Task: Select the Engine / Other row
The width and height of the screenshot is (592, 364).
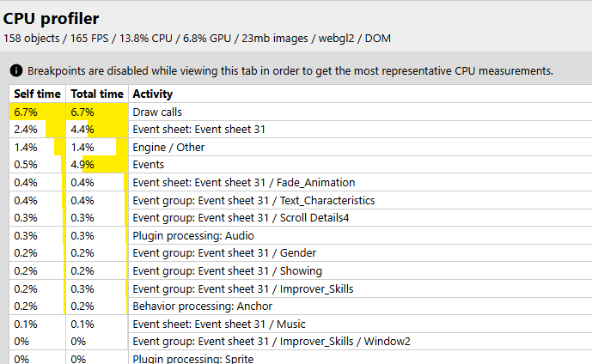Action: [301, 147]
